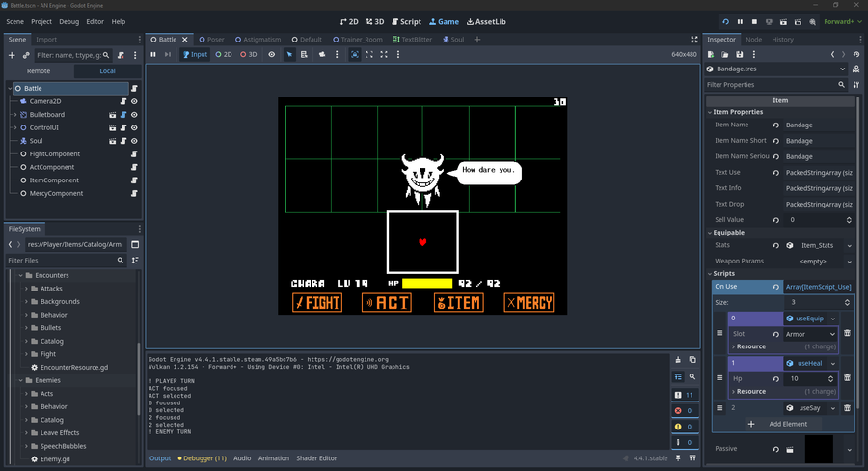Toggle selection visibility eye in Game toolbar
This screenshot has width=868, height=471.
click(271, 54)
